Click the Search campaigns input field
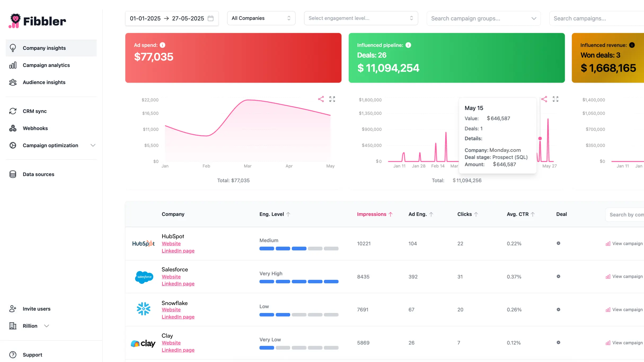This screenshot has width=644, height=362. [596, 18]
